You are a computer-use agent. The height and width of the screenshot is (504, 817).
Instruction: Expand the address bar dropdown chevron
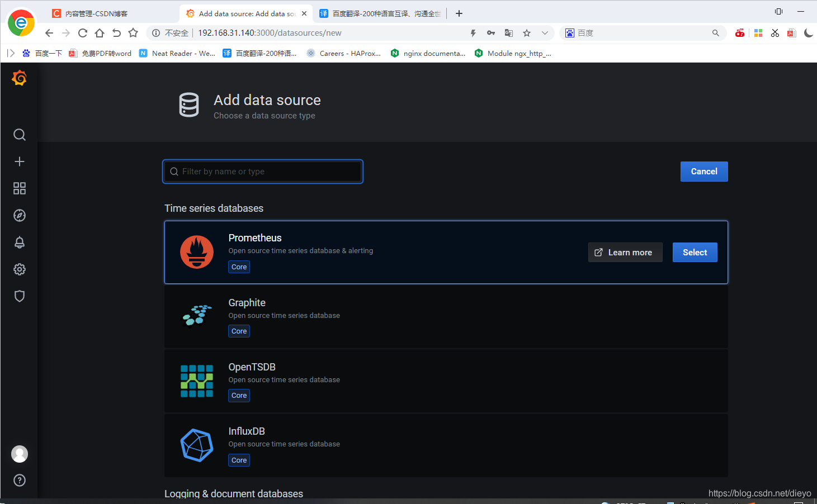[x=545, y=33]
